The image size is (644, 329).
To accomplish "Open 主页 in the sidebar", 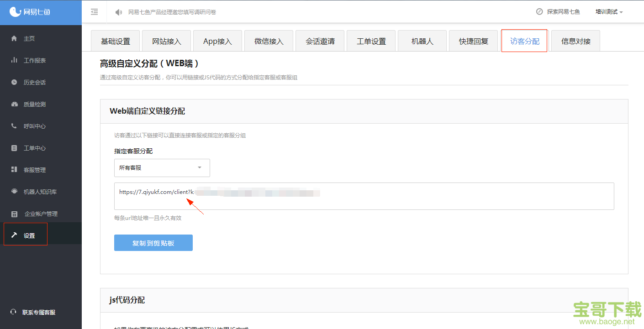I will (41, 38).
